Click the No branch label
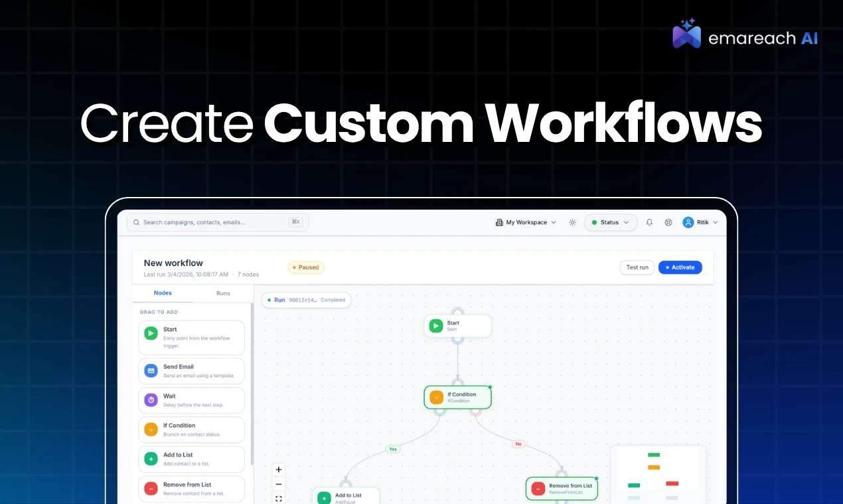 pos(519,444)
